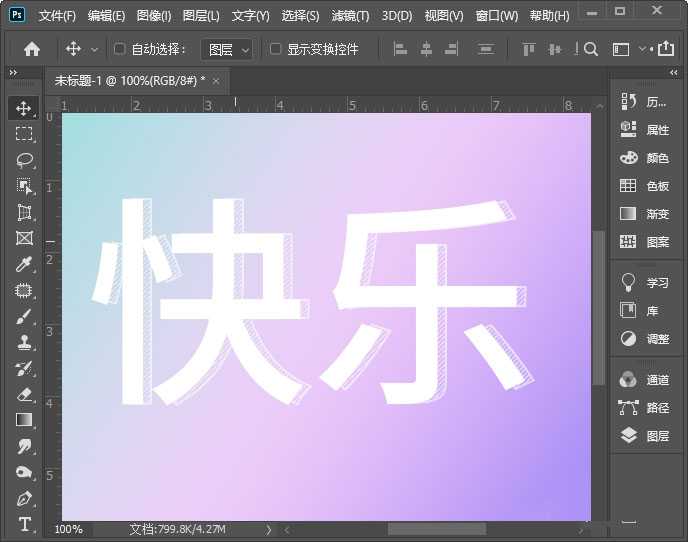
Task: Select the Horizontal Type tool
Action: pos(24,524)
